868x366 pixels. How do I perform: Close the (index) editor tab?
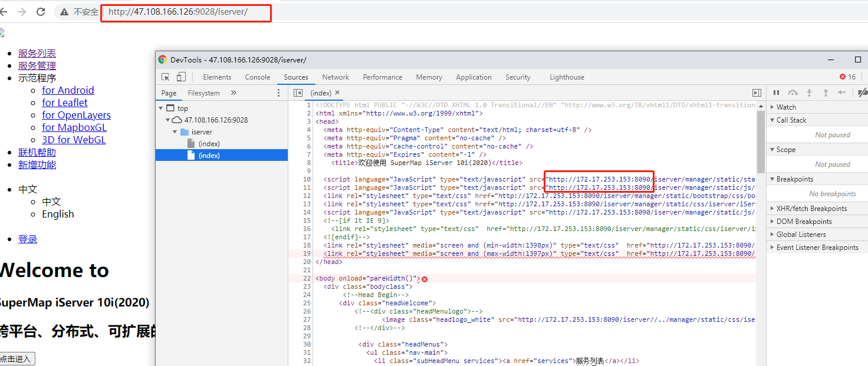[x=337, y=93]
